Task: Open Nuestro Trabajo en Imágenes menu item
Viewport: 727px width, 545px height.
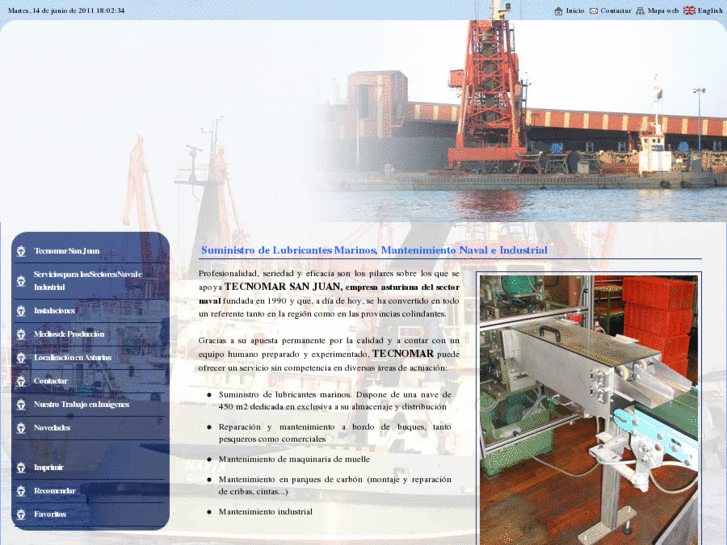Action: [x=81, y=404]
